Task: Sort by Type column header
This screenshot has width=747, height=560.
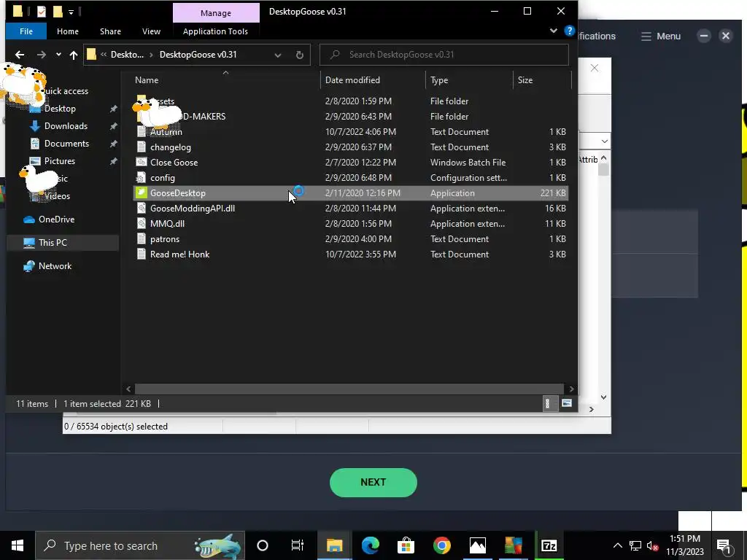Action: [438, 80]
